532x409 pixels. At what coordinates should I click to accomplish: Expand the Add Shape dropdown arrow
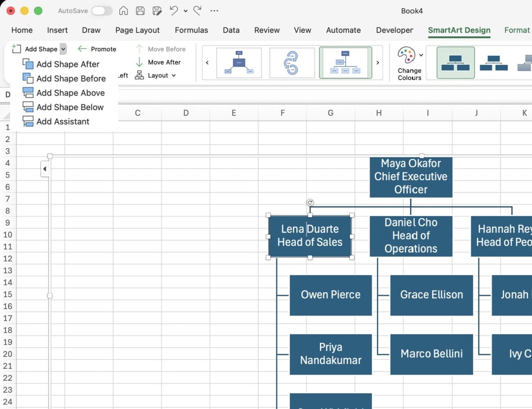point(63,49)
